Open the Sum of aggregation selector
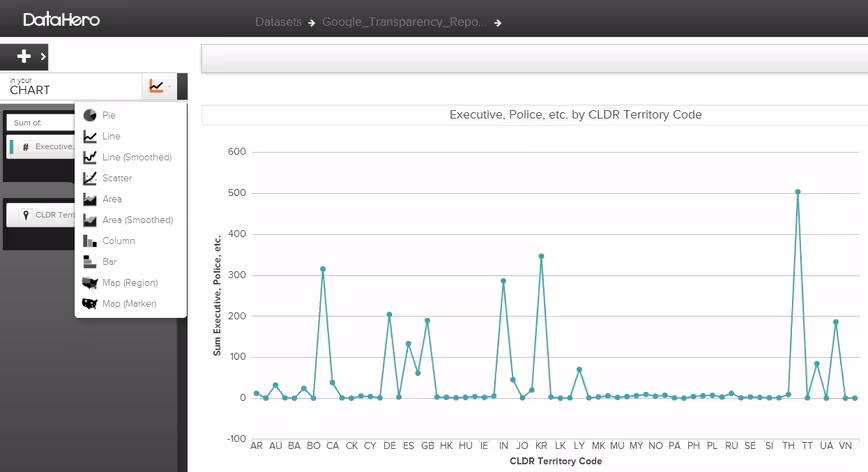Viewport: 868px width, 472px height. point(40,123)
